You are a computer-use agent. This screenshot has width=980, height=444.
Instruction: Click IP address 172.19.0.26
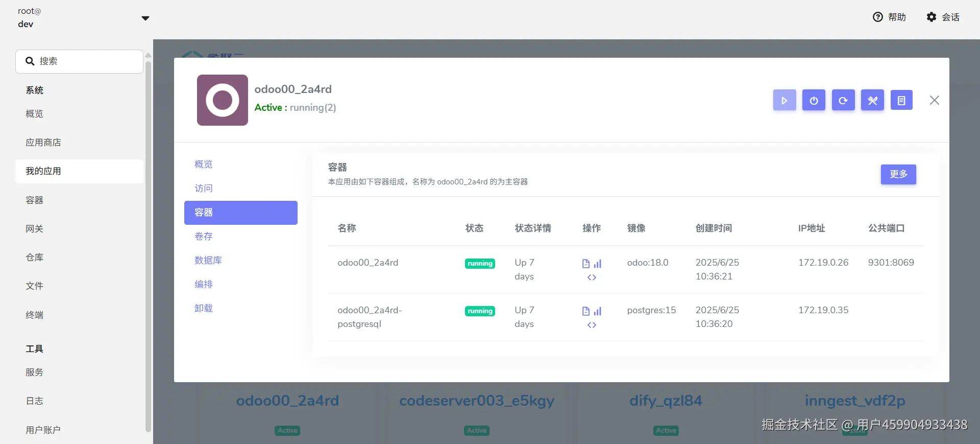tap(823, 263)
